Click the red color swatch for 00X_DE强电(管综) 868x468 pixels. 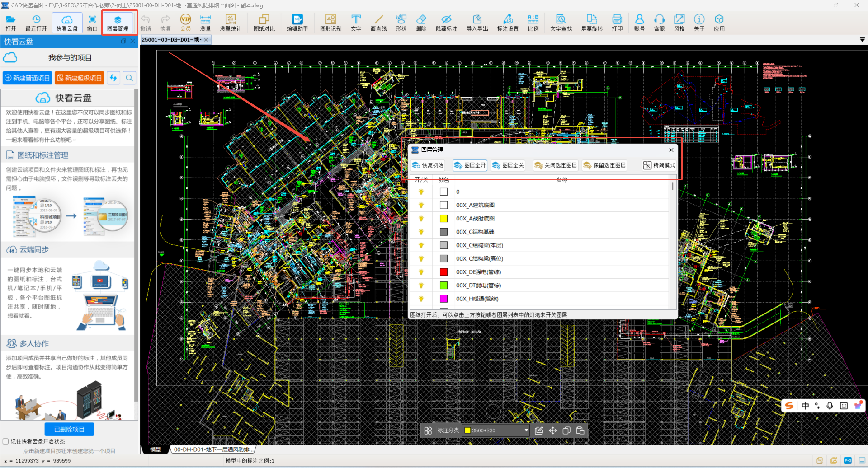[443, 272]
